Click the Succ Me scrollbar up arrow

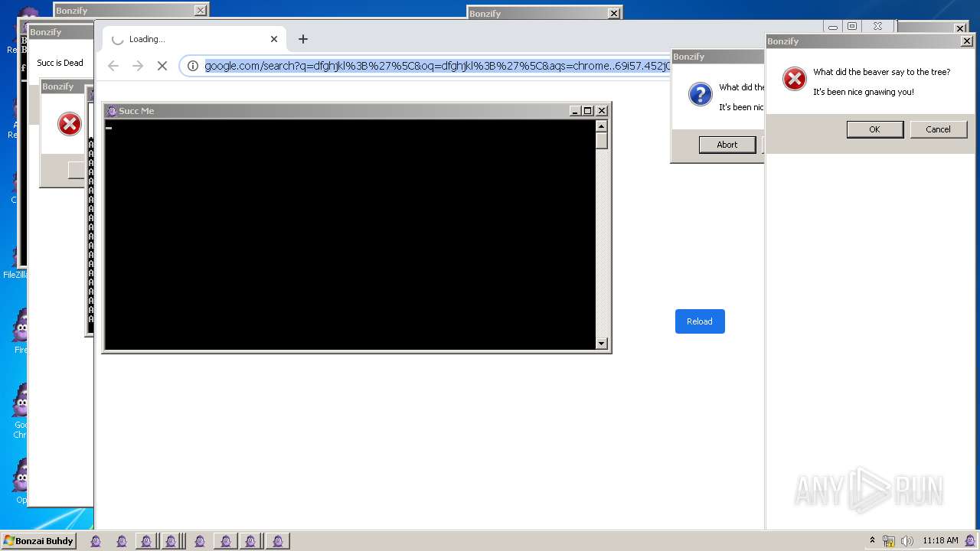tap(602, 126)
